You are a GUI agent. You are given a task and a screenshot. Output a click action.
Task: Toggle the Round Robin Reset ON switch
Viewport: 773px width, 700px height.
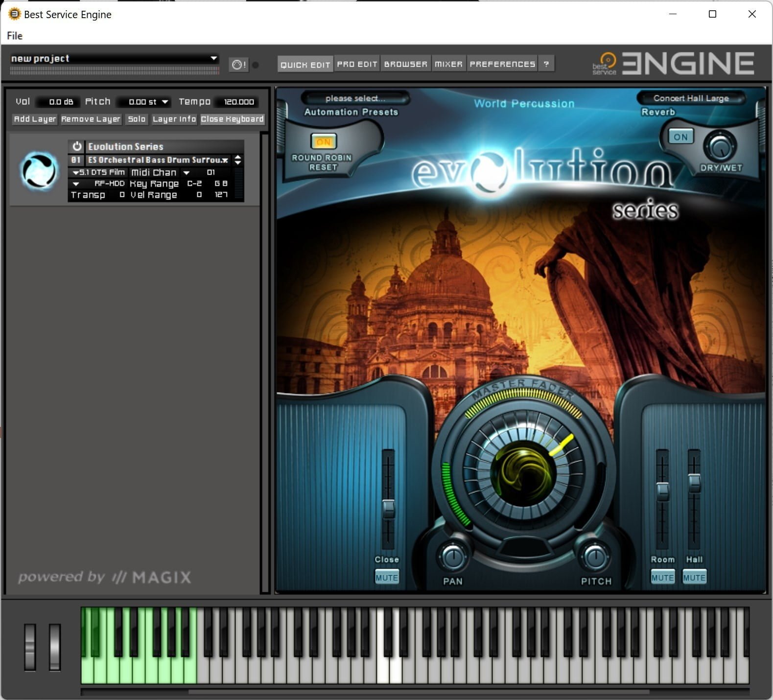323,142
